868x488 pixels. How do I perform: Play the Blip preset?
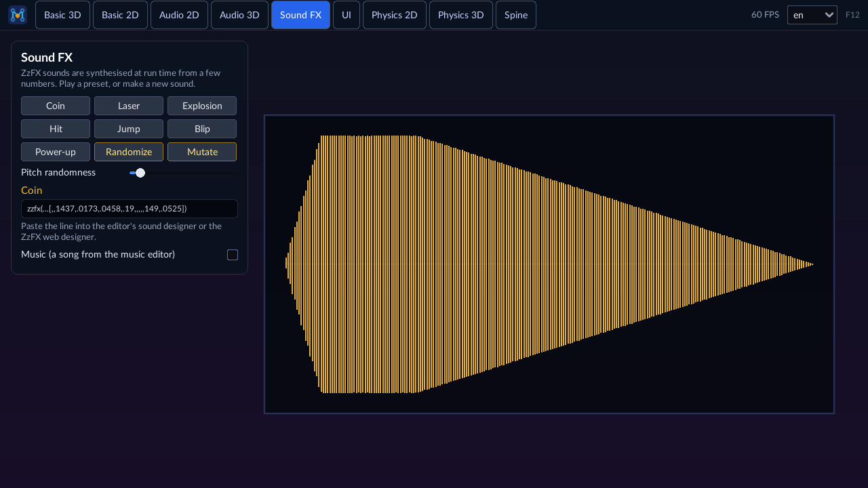(202, 129)
